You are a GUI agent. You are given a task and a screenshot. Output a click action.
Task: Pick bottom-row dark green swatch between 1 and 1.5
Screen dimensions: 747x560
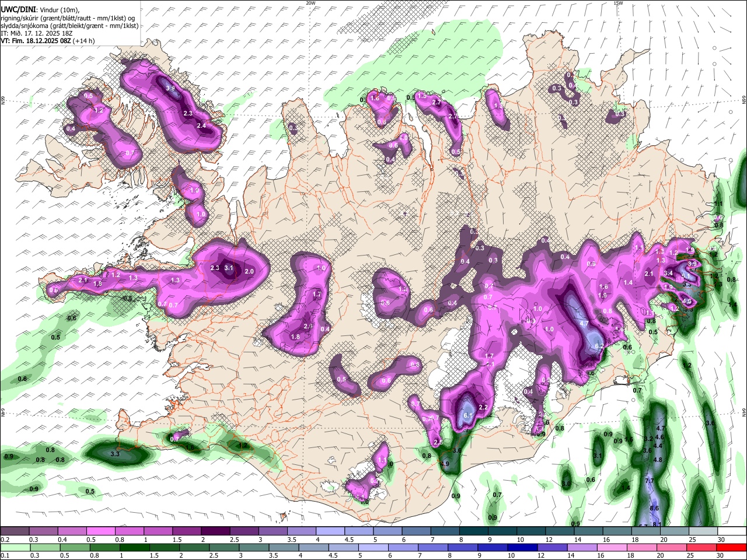click(134, 547)
